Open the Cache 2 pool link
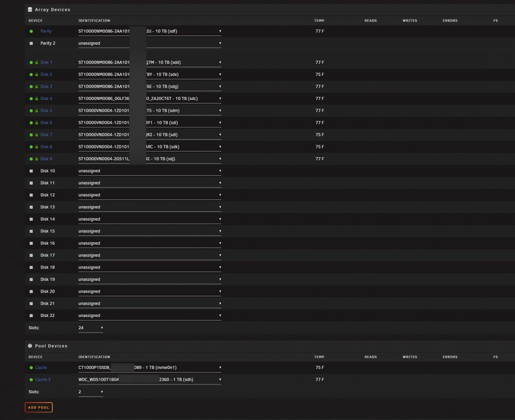 pos(43,380)
